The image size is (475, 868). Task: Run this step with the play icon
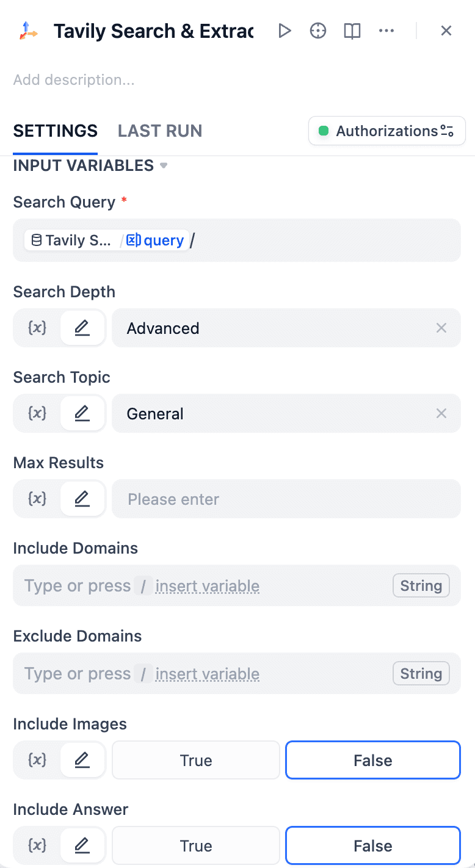click(x=285, y=31)
